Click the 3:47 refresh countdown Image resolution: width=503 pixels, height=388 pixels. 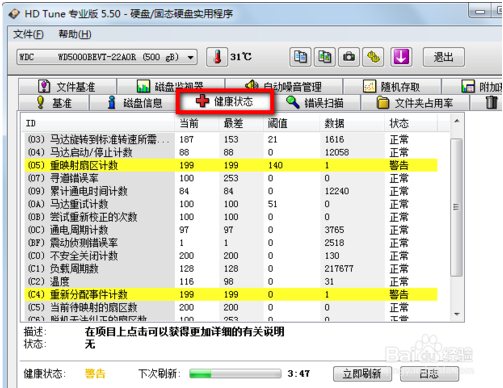click(299, 374)
